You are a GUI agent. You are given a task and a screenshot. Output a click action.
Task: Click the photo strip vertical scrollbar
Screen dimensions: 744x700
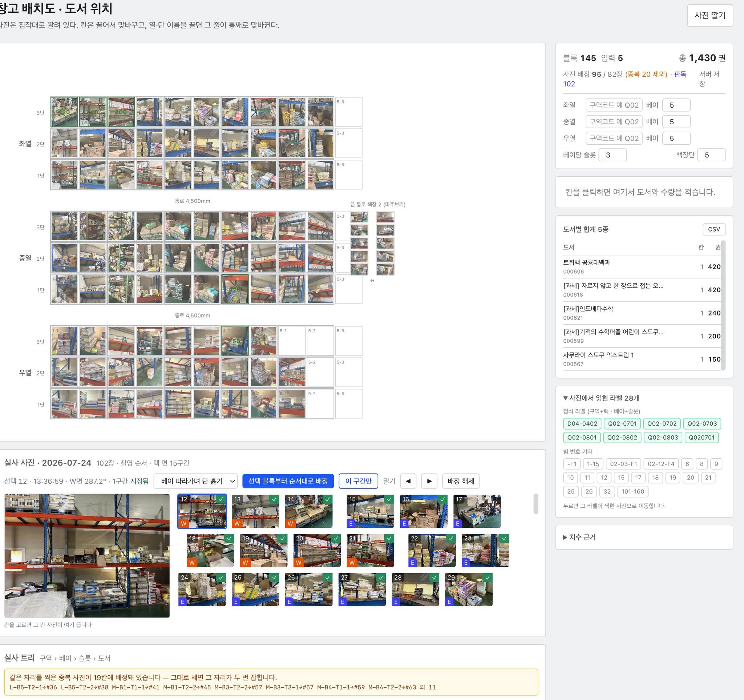535,503
